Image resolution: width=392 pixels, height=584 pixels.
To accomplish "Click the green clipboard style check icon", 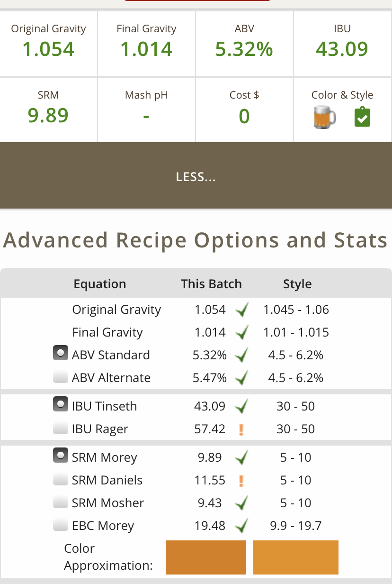I will click(362, 117).
